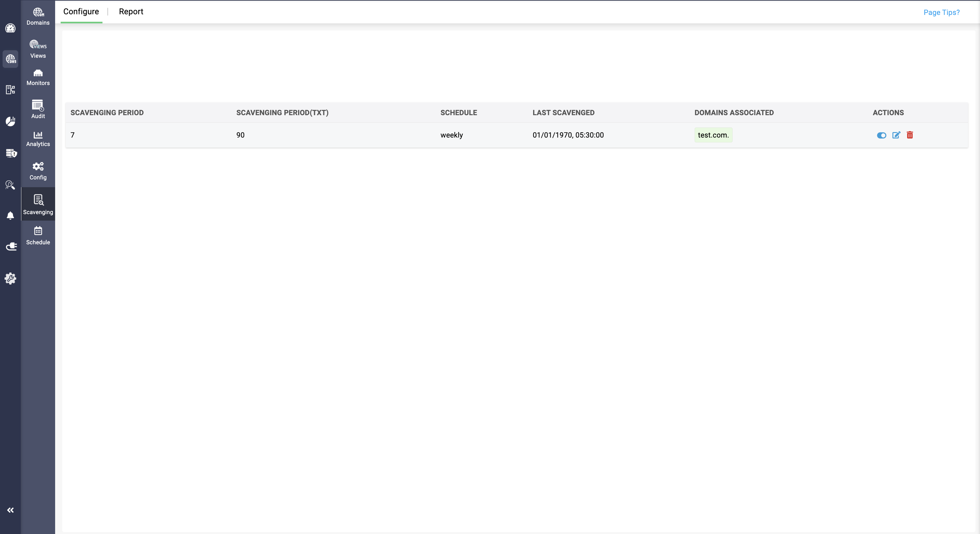This screenshot has width=980, height=534.
Task: Open the alerts bell icon
Action: pos(10,215)
